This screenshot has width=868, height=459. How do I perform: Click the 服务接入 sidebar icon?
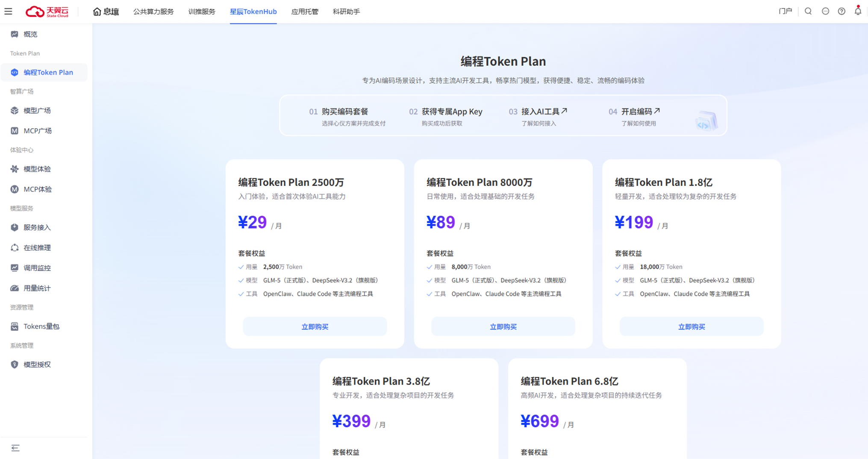coord(15,227)
